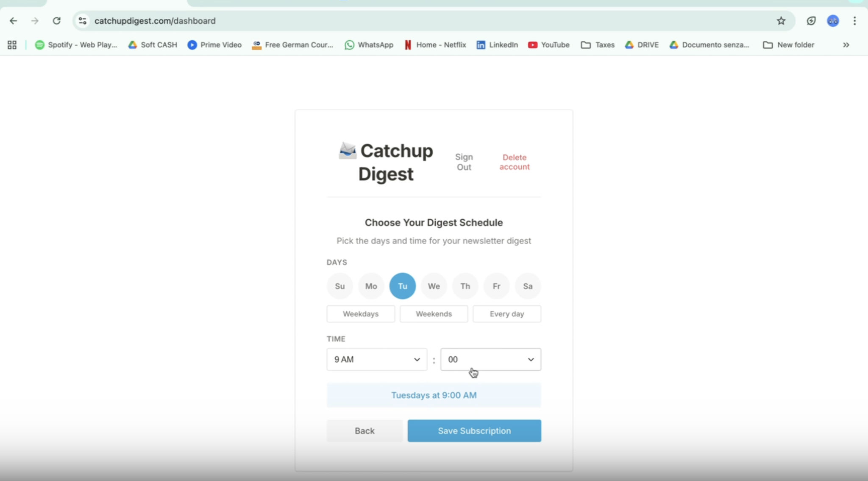Reload the page with the refresh icon
868x481 pixels.
pos(56,21)
